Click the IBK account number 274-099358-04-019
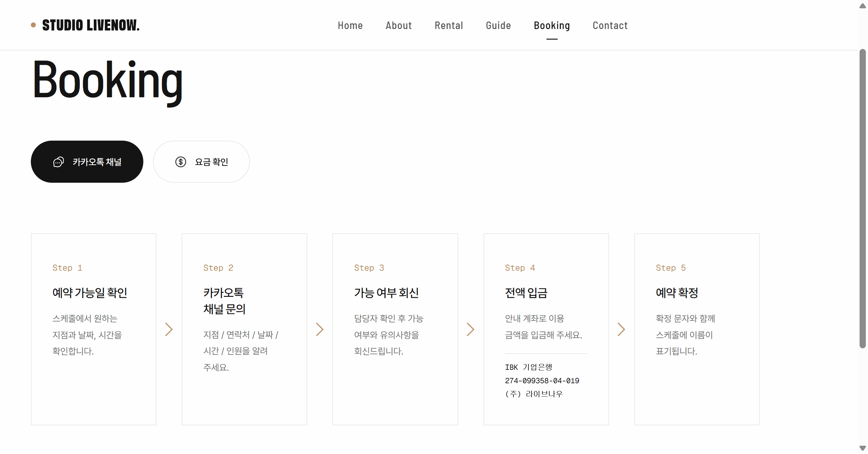Image resolution: width=868 pixels, height=454 pixels. pyautogui.click(x=542, y=380)
